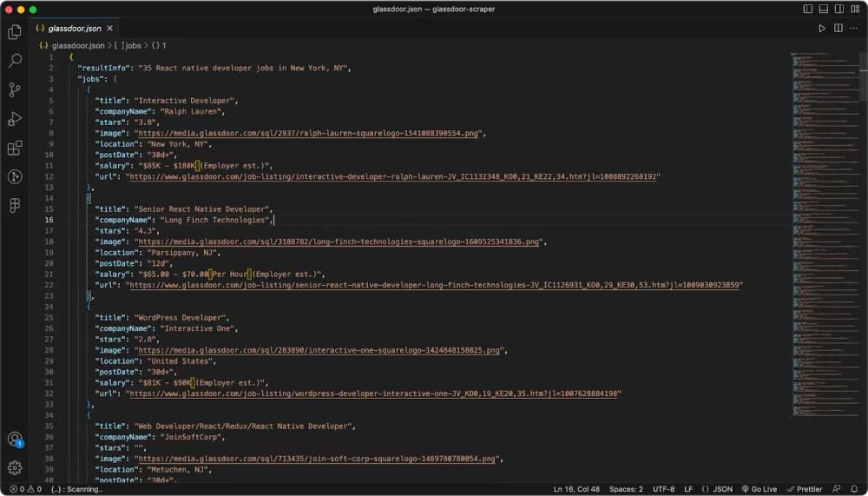Open the Long Finch Technologies image URL

(x=339, y=241)
